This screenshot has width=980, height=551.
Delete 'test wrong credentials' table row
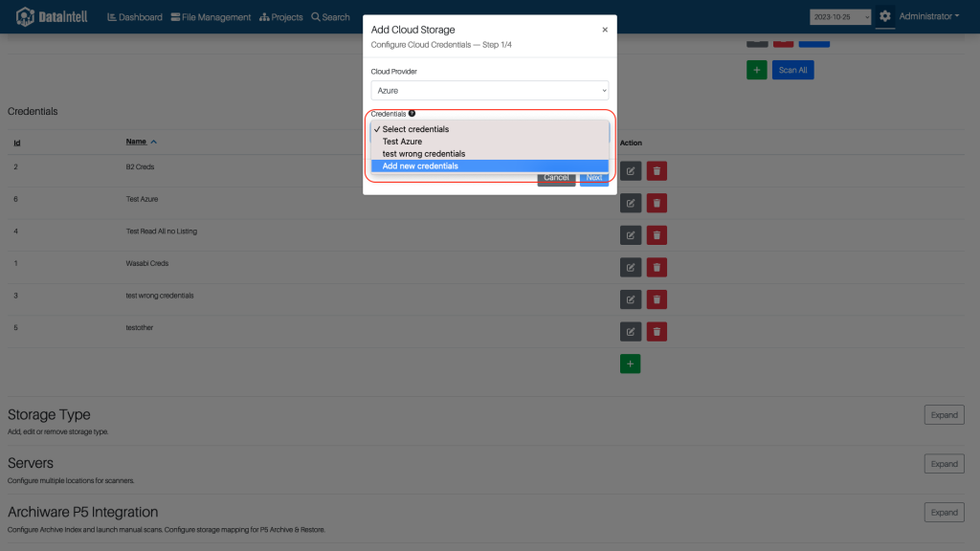click(x=657, y=299)
